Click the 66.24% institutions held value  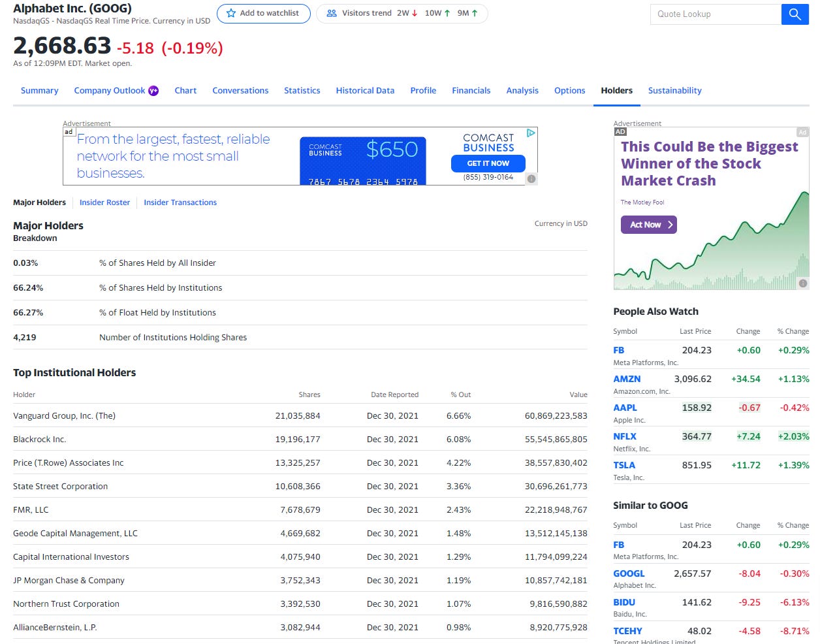pos(28,287)
